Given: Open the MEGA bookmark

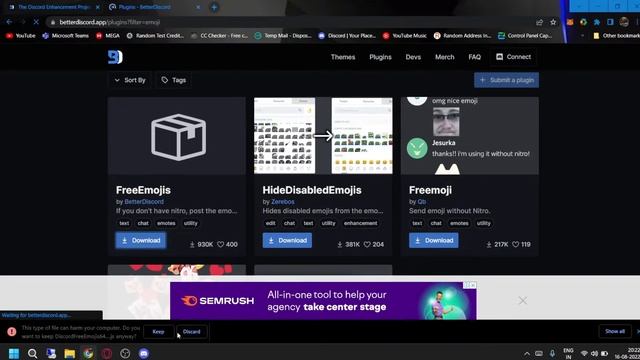Looking at the screenshot, I should pyautogui.click(x=108, y=36).
